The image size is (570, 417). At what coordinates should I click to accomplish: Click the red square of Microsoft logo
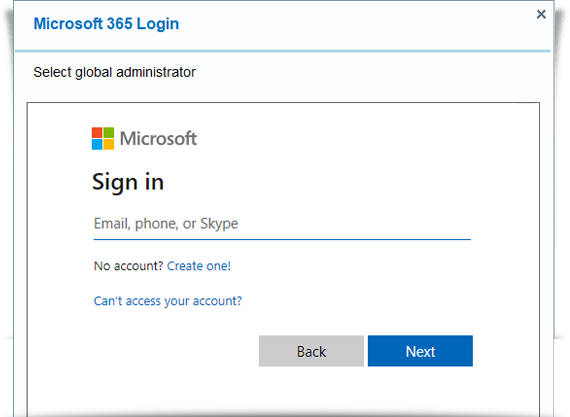coord(97,132)
